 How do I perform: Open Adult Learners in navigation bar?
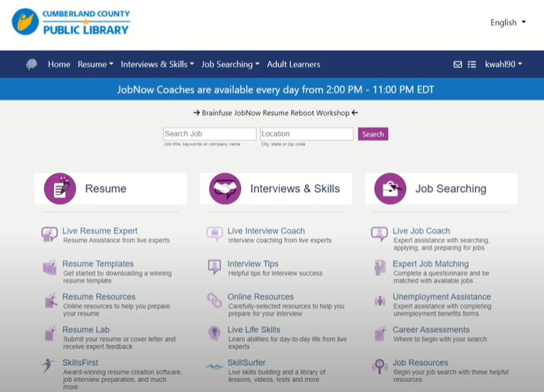tap(293, 65)
